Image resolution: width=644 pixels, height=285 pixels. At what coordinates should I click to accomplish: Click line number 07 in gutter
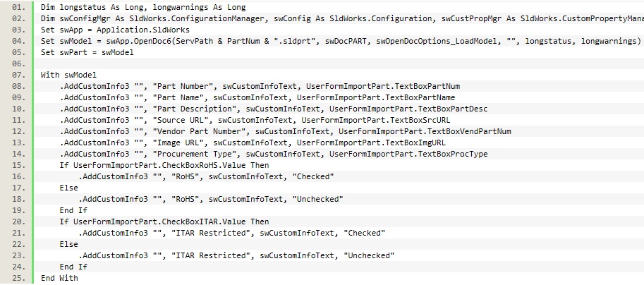pos(19,75)
